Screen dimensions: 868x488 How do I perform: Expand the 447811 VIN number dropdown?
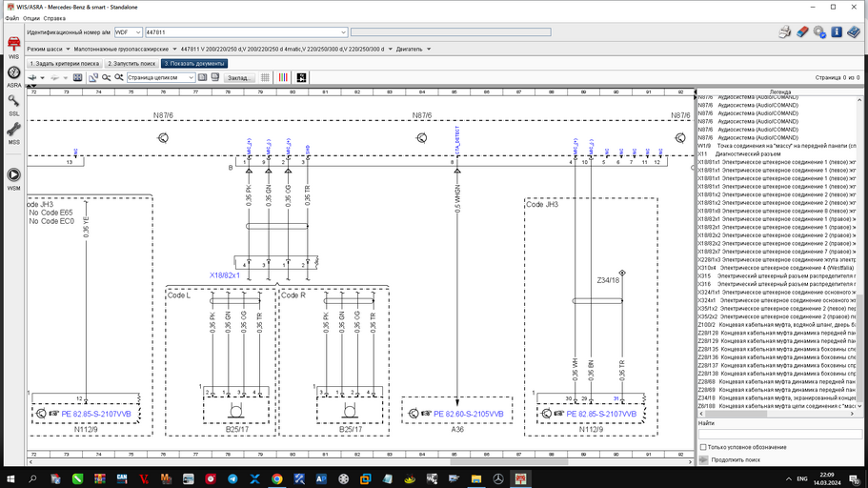(343, 32)
